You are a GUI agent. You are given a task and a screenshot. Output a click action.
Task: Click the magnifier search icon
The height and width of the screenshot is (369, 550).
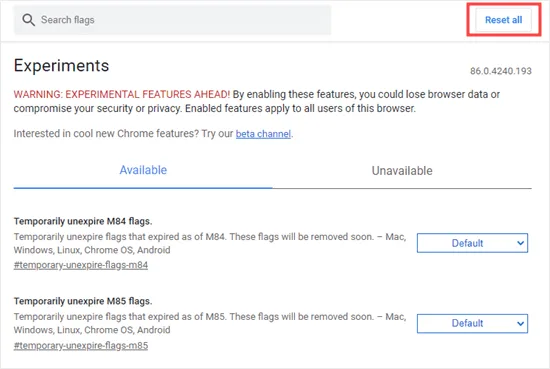[28, 20]
